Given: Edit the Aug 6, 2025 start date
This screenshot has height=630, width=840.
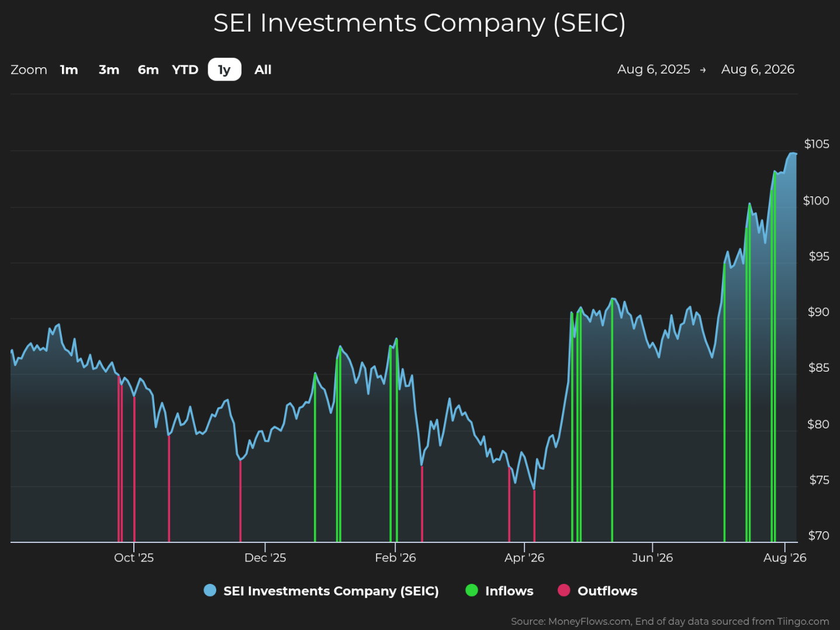Looking at the screenshot, I should click(x=654, y=69).
